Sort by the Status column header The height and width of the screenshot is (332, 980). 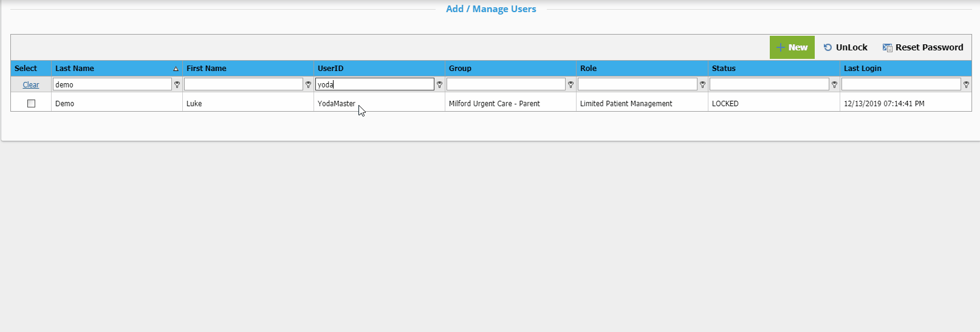(724, 69)
